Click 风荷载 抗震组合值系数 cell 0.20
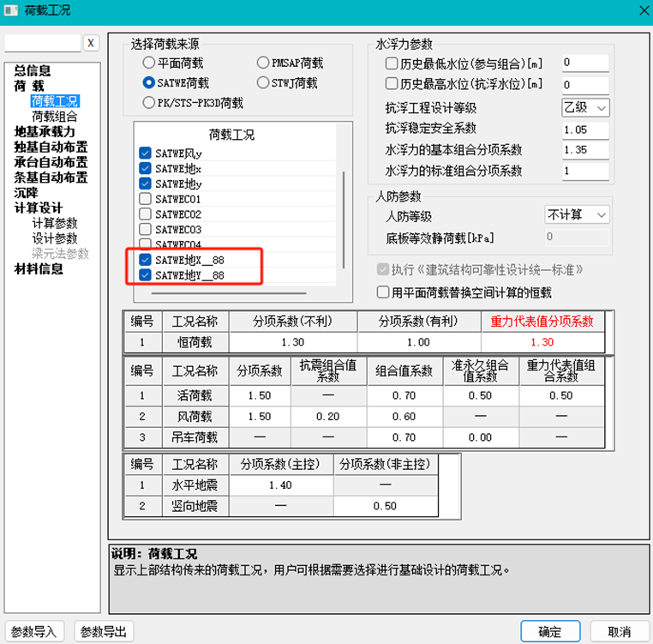 coord(327,417)
